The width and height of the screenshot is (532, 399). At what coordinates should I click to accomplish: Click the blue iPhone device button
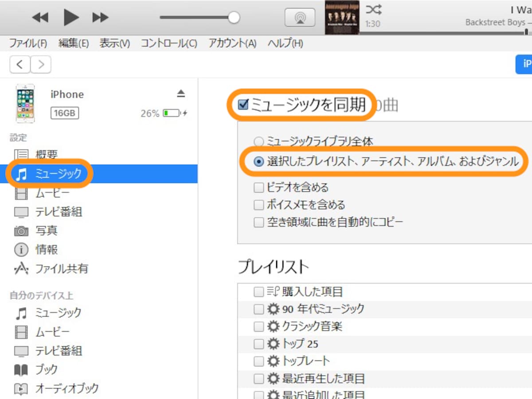524,65
